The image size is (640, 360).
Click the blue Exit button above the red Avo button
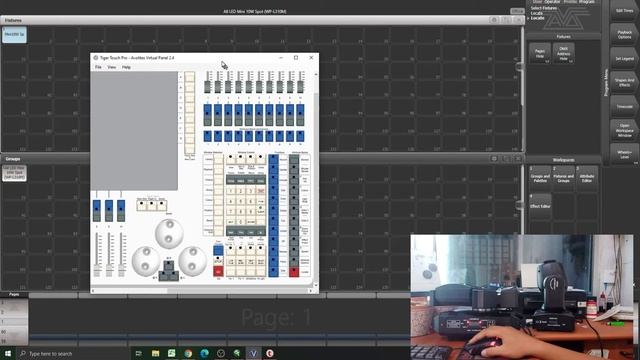(218, 250)
